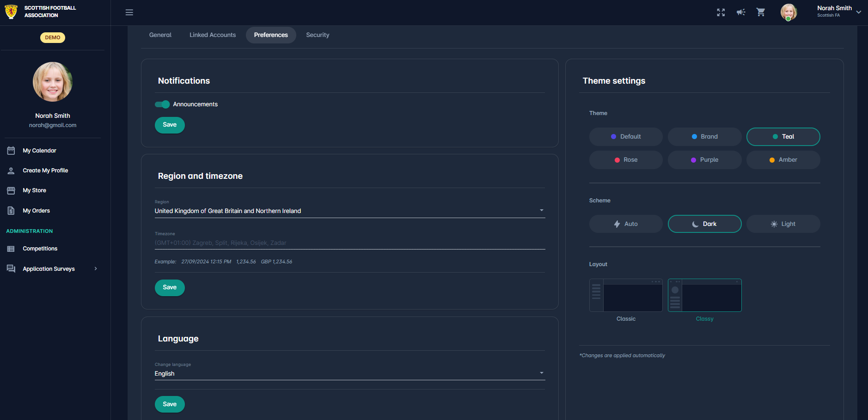The image size is (868, 420).
Task: Choose the Rose theme color
Action: click(x=626, y=160)
